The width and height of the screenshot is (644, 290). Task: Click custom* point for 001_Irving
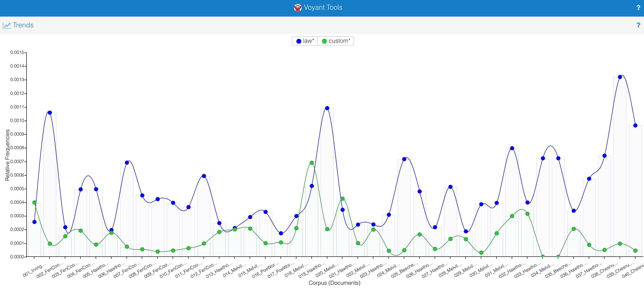point(35,203)
